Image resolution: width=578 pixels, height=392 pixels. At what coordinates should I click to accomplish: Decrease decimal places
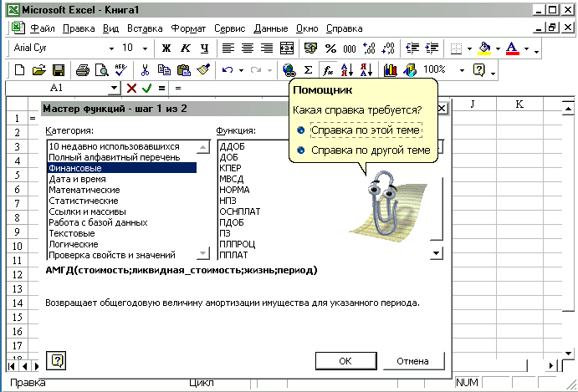pos(388,48)
